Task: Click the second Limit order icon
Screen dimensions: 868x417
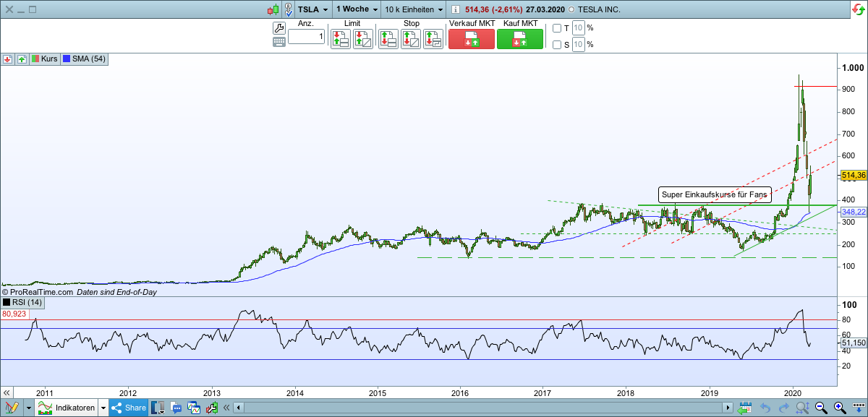Action: pyautogui.click(x=363, y=39)
